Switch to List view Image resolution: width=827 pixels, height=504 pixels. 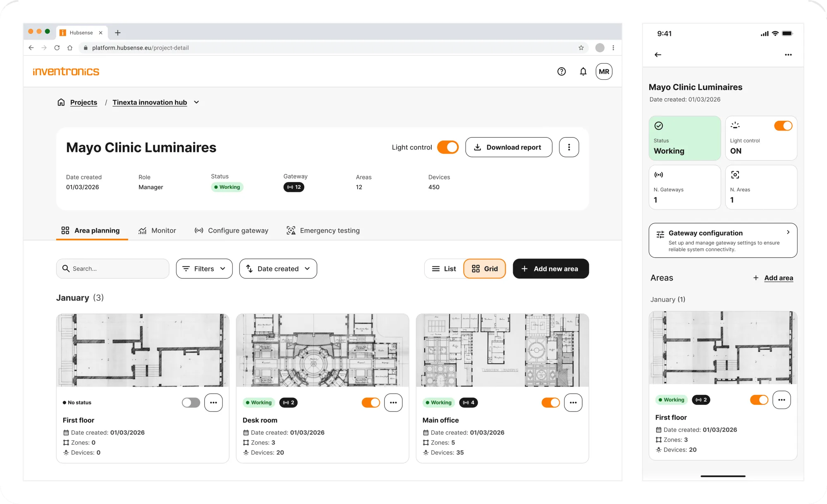pyautogui.click(x=444, y=269)
